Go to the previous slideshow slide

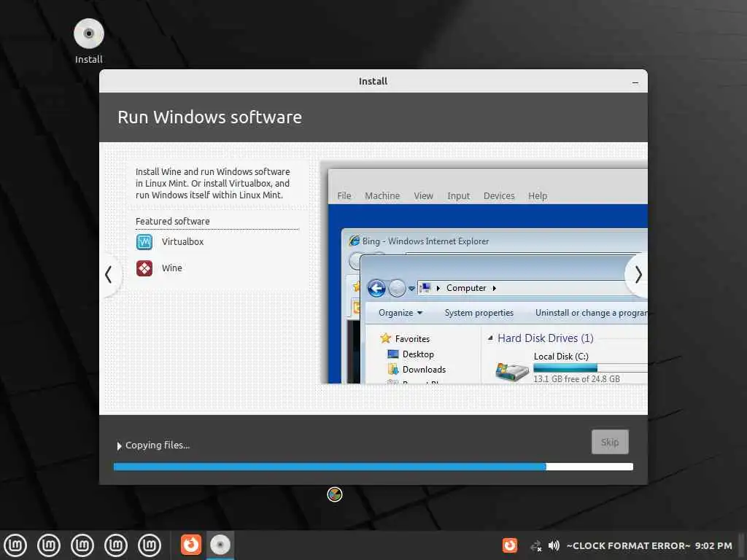109,275
